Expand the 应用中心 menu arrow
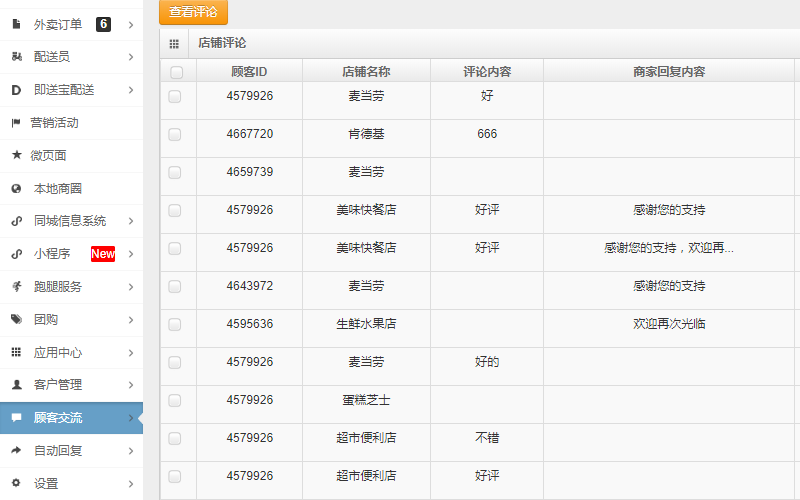800x500 pixels. (131, 352)
